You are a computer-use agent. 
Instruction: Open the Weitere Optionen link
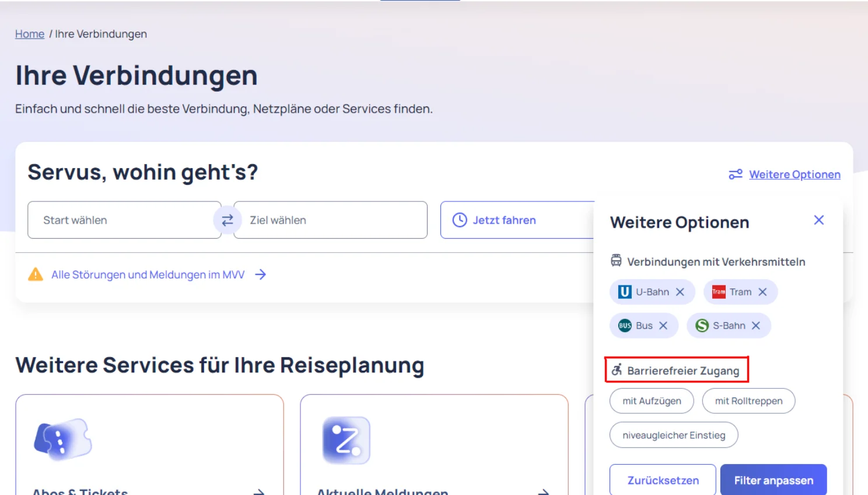pyautogui.click(x=794, y=175)
